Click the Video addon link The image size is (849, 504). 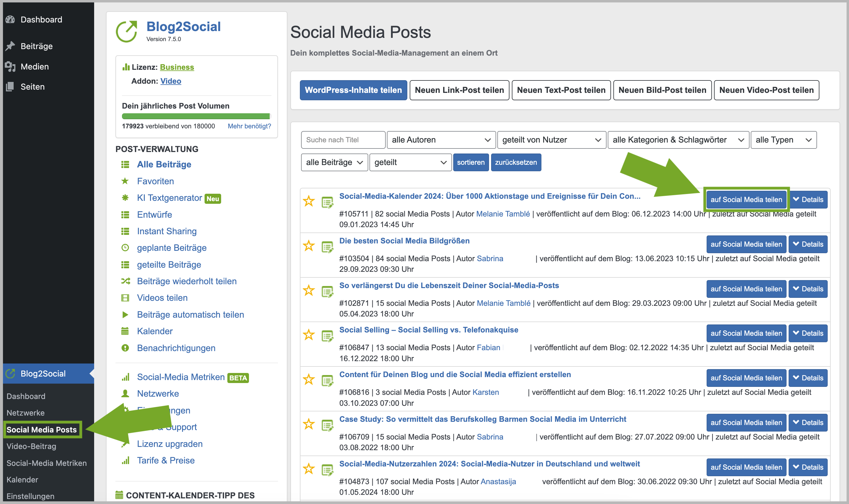point(171,81)
